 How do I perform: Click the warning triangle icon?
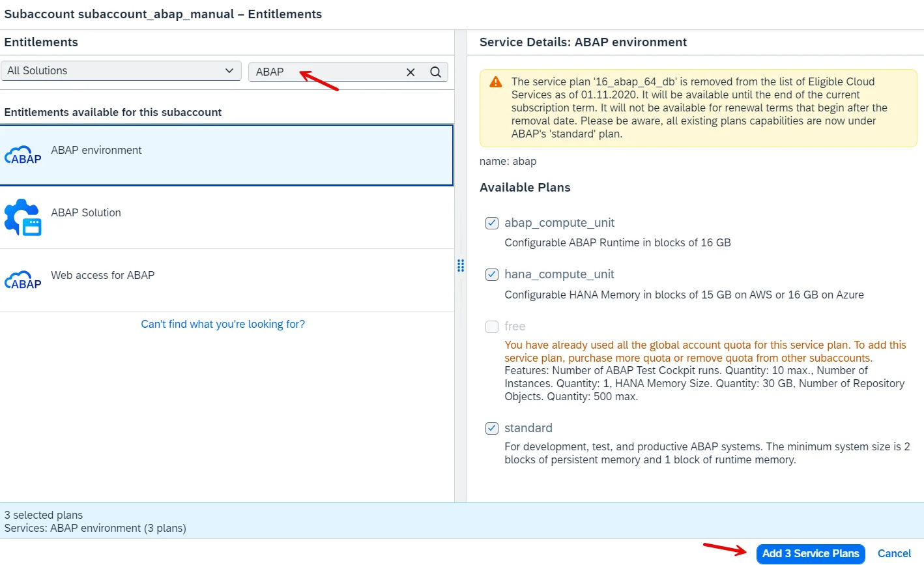[x=496, y=82]
